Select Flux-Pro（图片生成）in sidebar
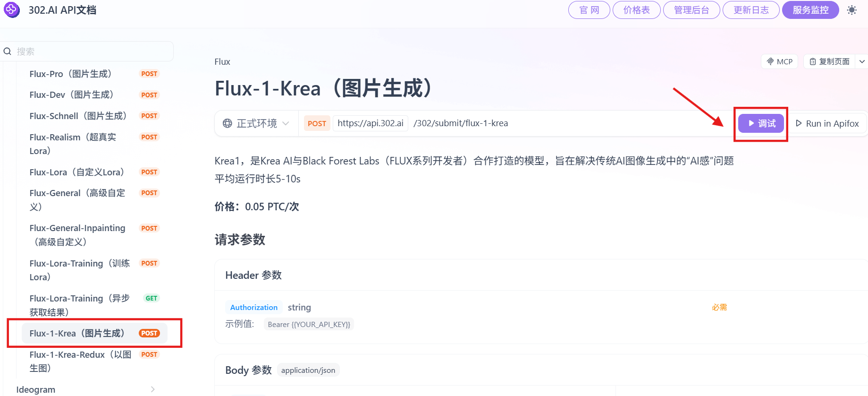Image resolution: width=868 pixels, height=396 pixels. [94, 74]
